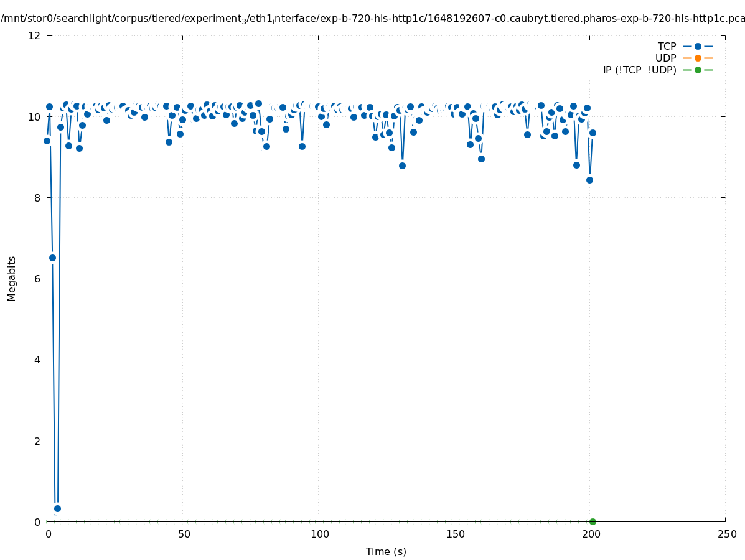
Task: Click the TCP point near 8.4 megabits
Action: tap(589, 180)
